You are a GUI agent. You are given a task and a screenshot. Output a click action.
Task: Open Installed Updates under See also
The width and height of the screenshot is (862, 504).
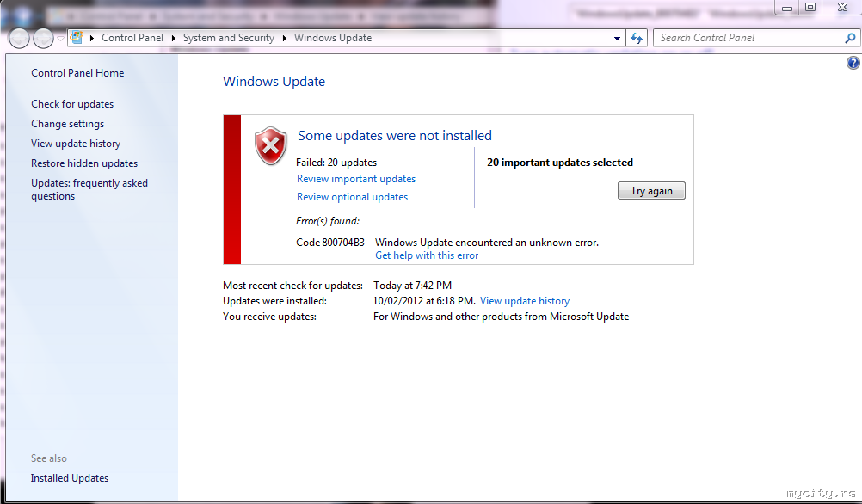pyautogui.click(x=70, y=478)
